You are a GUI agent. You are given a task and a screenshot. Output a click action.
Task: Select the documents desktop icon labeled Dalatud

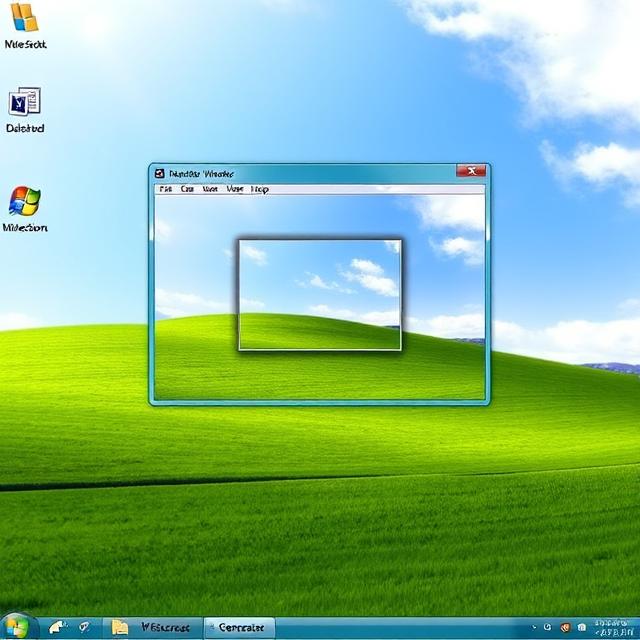click(24, 101)
